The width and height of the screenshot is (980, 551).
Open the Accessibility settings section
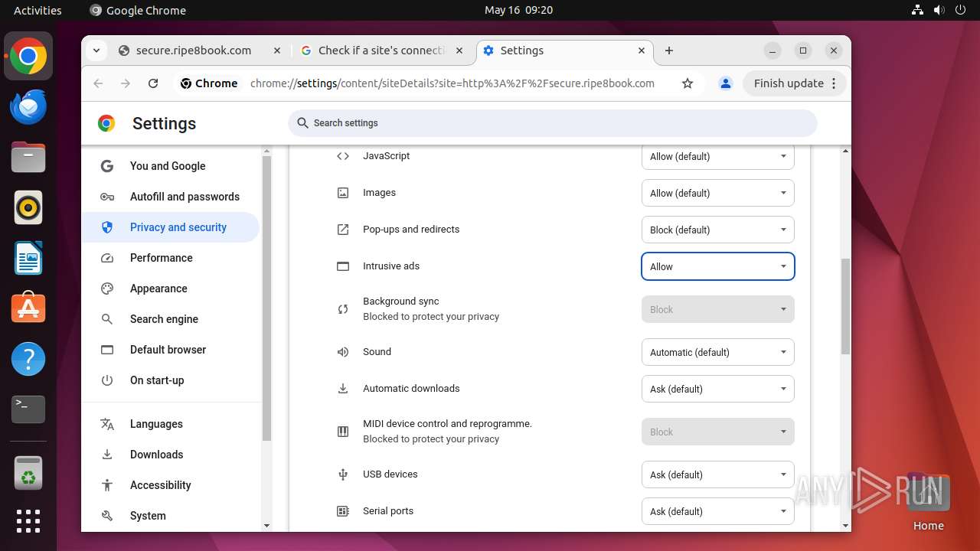(x=171, y=485)
